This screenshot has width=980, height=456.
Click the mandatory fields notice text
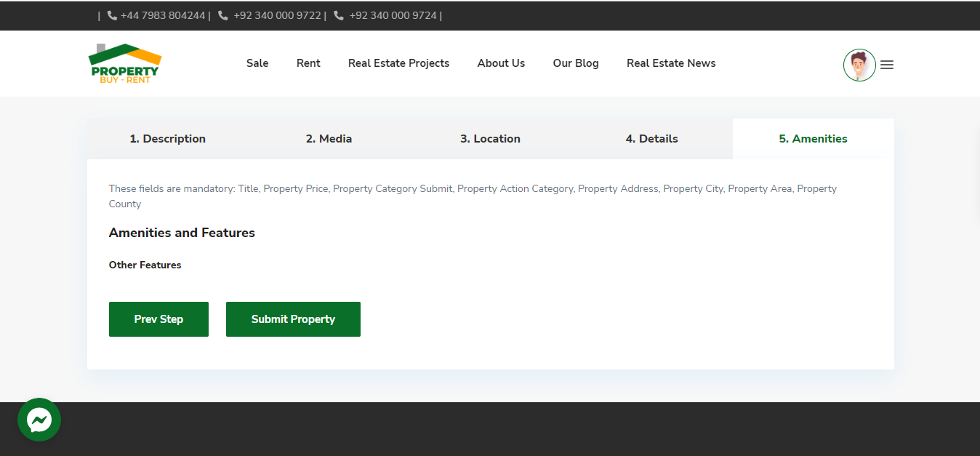point(473,196)
